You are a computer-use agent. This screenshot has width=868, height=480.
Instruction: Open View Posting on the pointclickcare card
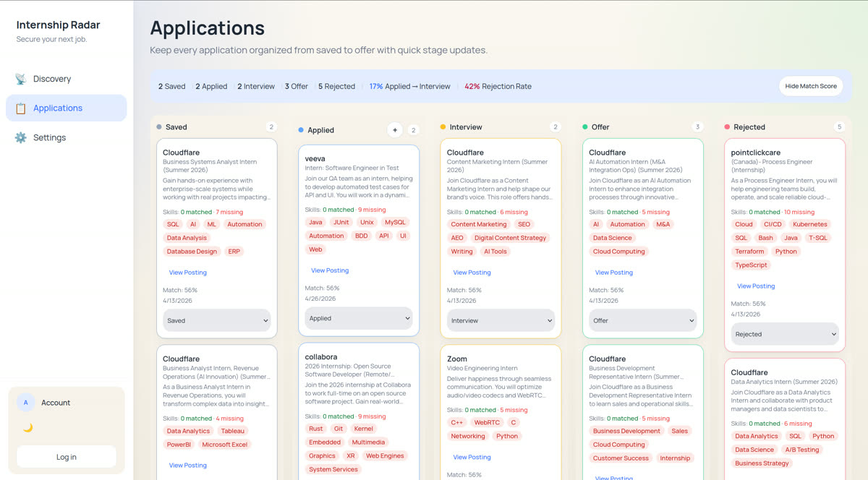pyautogui.click(x=756, y=286)
